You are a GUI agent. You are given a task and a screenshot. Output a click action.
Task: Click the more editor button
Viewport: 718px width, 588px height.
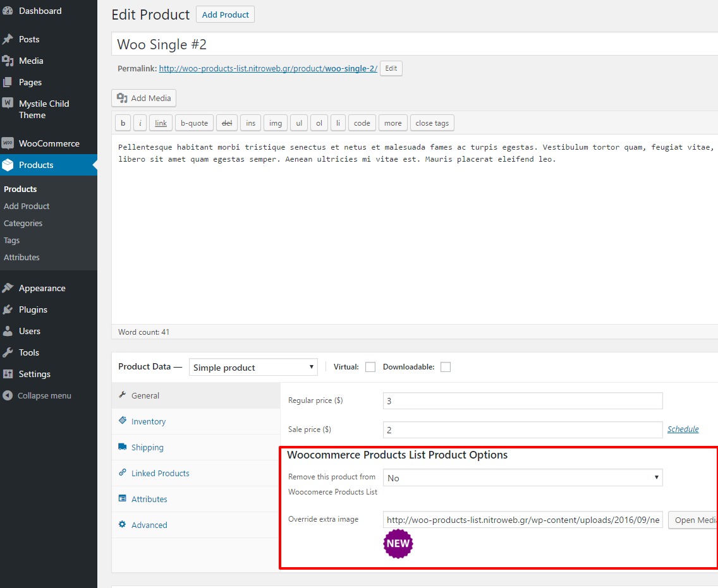click(x=393, y=123)
